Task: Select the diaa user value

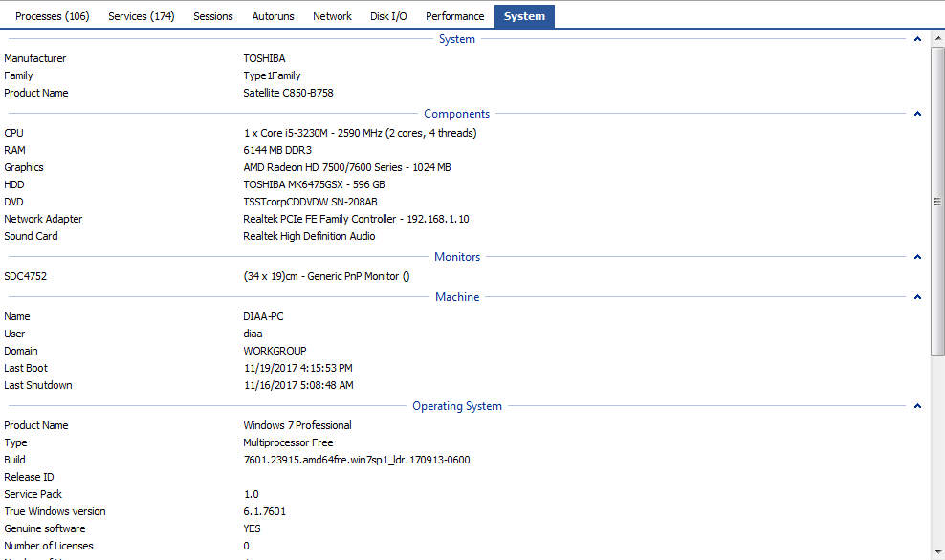Action: (x=253, y=334)
